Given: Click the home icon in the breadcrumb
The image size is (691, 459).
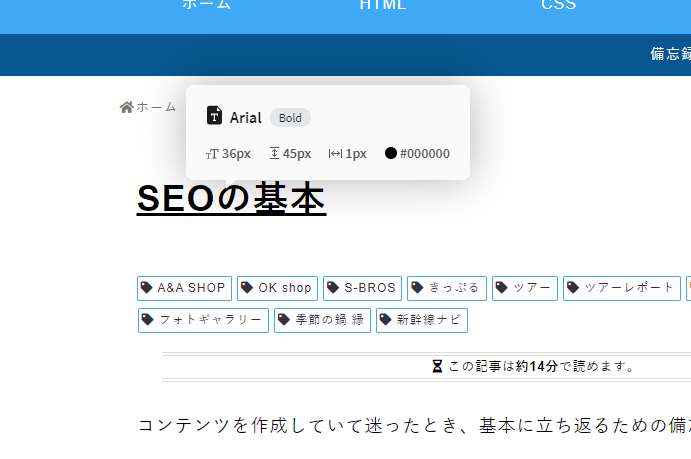Looking at the screenshot, I should 126,107.
